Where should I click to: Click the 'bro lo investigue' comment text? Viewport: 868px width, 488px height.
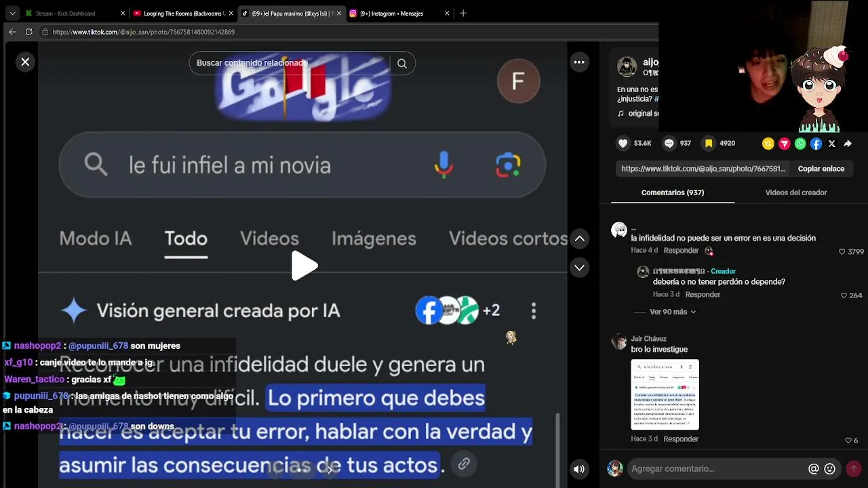pos(659,350)
